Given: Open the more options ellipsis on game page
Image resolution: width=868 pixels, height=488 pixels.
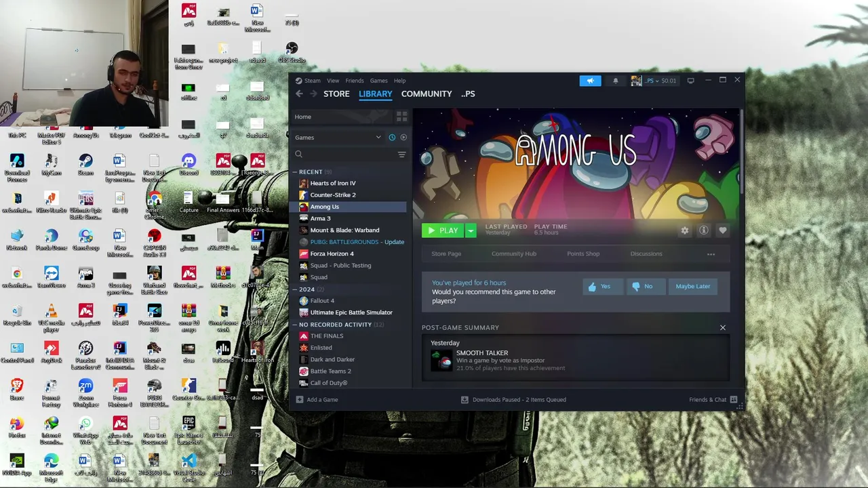Looking at the screenshot, I should [x=711, y=254].
